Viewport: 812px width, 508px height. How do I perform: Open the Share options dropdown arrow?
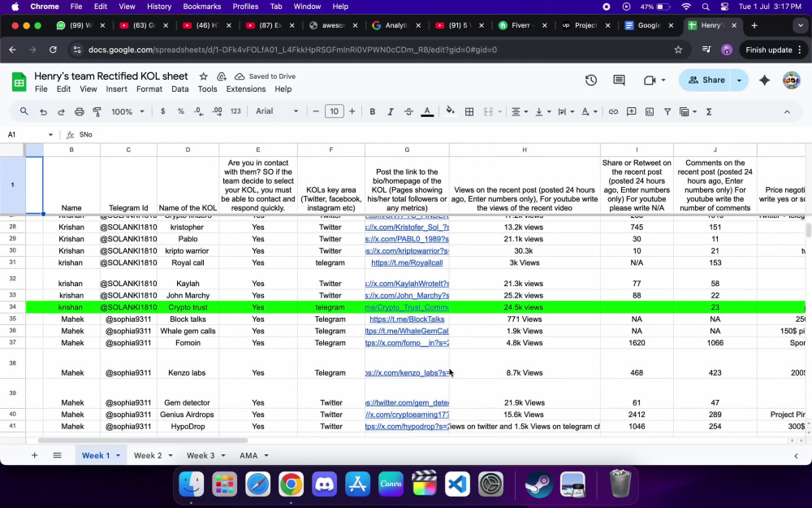(739, 80)
